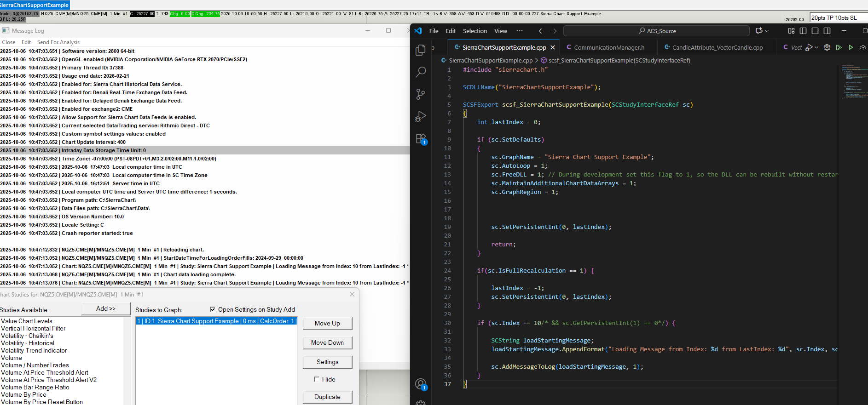Open the Selection menu

475,31
